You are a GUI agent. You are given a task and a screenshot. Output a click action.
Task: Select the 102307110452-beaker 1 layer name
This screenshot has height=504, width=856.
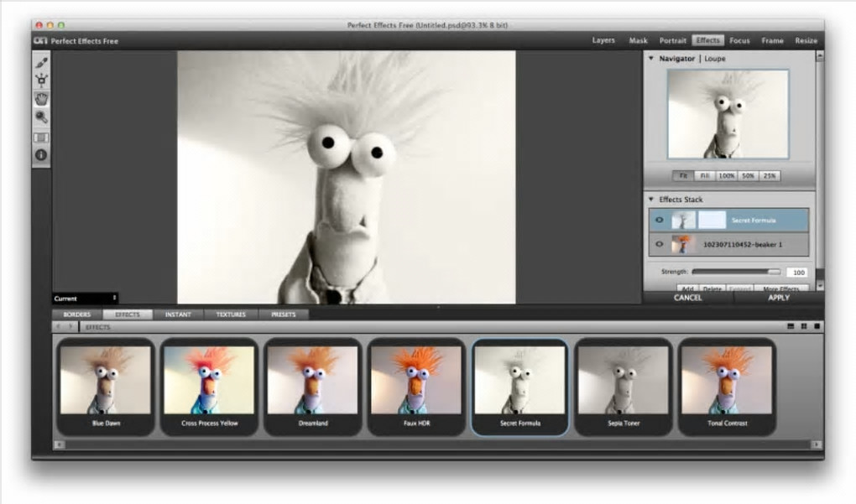coord(743,244)
